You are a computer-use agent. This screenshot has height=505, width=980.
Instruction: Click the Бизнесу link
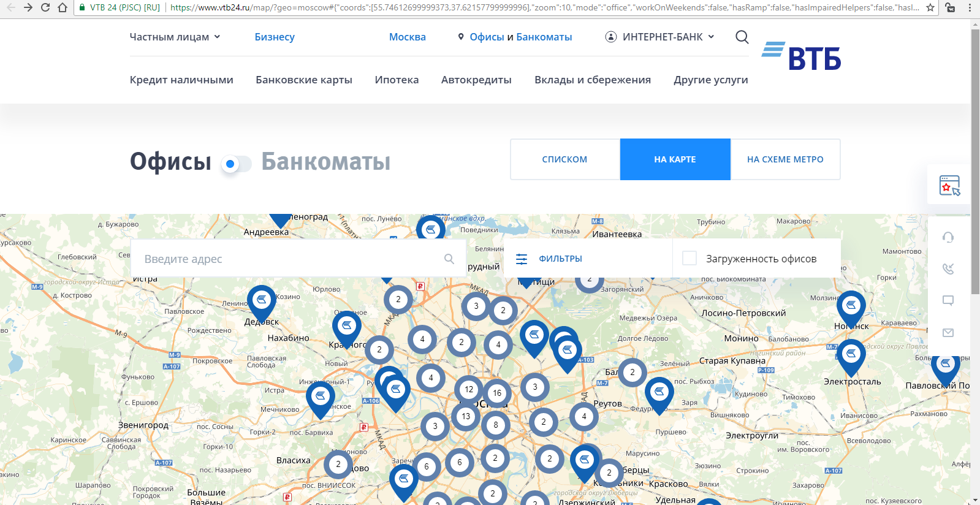tap(275, 37)
